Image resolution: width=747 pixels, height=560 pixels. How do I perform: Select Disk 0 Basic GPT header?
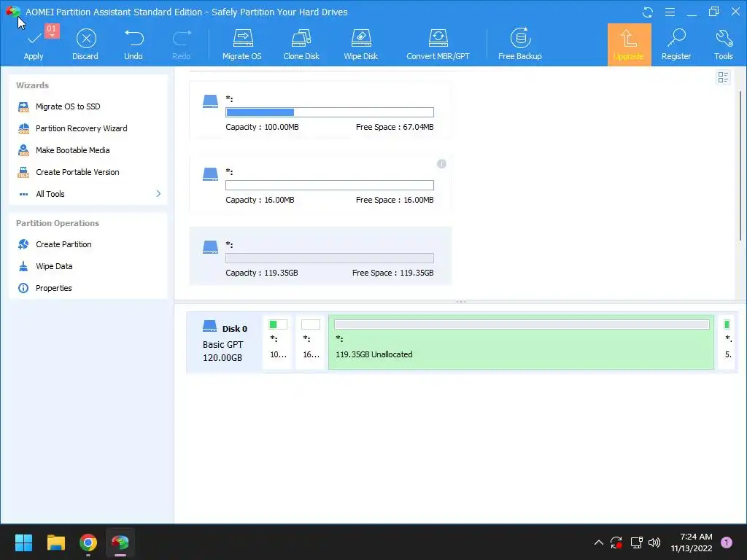[x=225, y=343]
